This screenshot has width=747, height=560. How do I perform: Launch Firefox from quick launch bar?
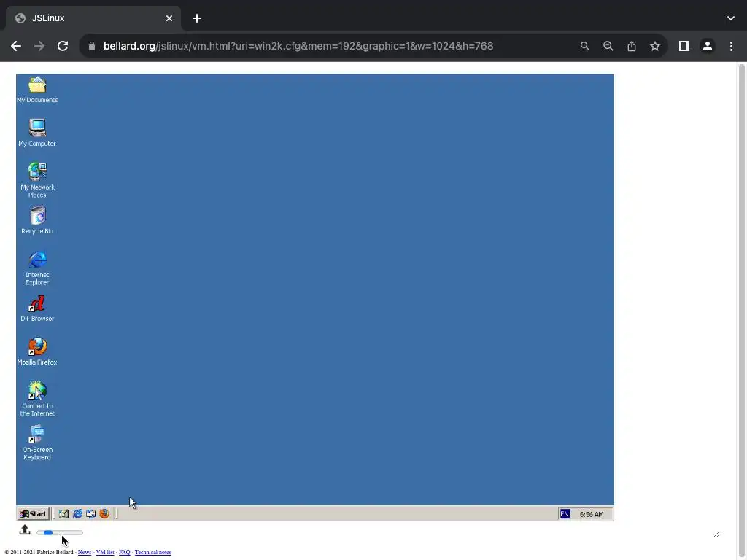point(104,514)
